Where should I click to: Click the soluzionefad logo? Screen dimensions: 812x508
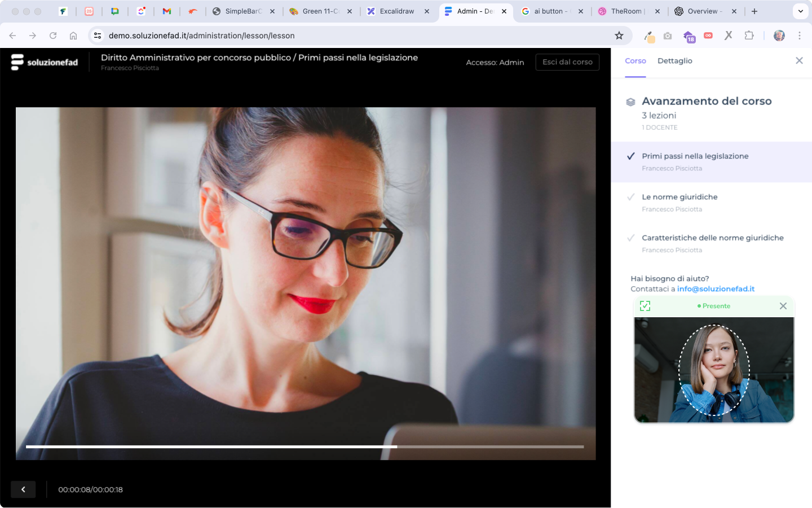(45, 62)
